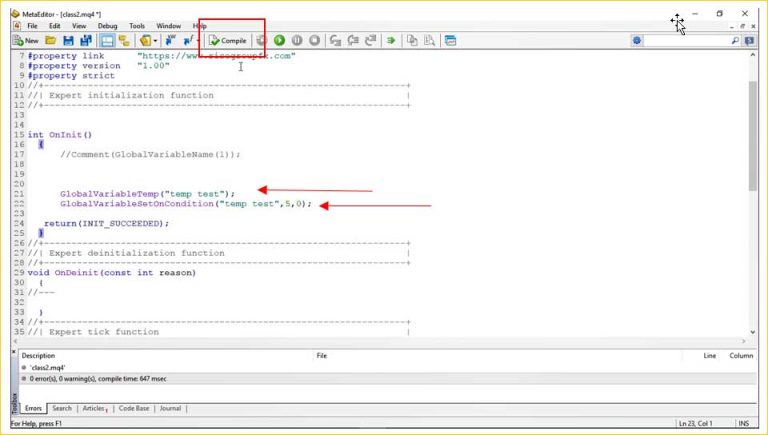The height and width of the screenshot is (435, 768).
Task: Click the green arrow terminal icon
Action: pos(391,41)
